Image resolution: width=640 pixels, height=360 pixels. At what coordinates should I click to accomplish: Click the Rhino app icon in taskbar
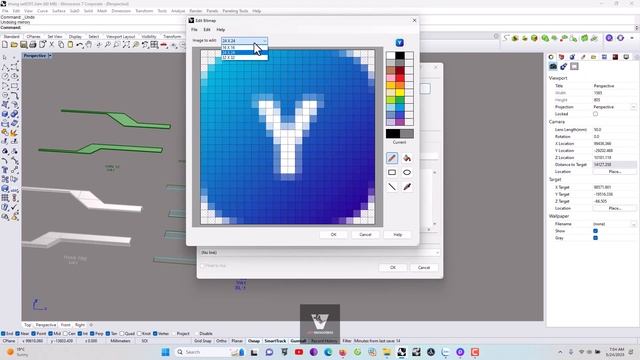coord(402,352)
